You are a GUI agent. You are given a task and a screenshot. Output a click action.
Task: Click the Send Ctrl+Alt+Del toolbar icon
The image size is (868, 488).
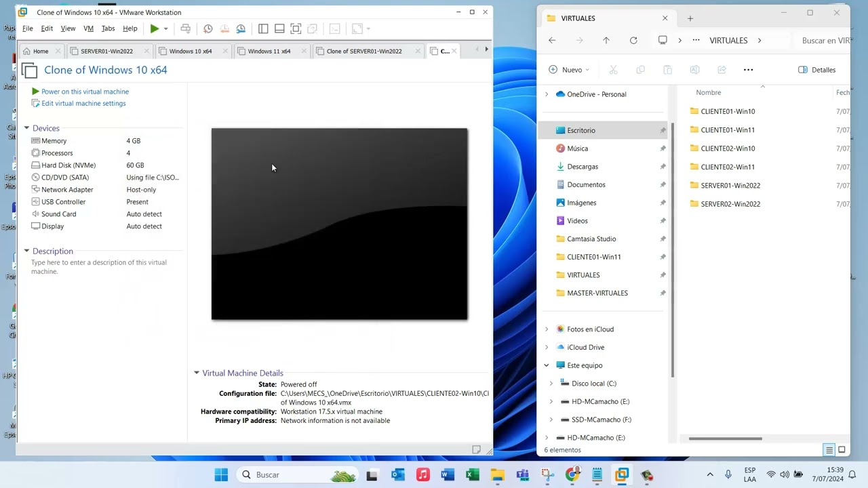pyautogui.click(x=185, y=28)
